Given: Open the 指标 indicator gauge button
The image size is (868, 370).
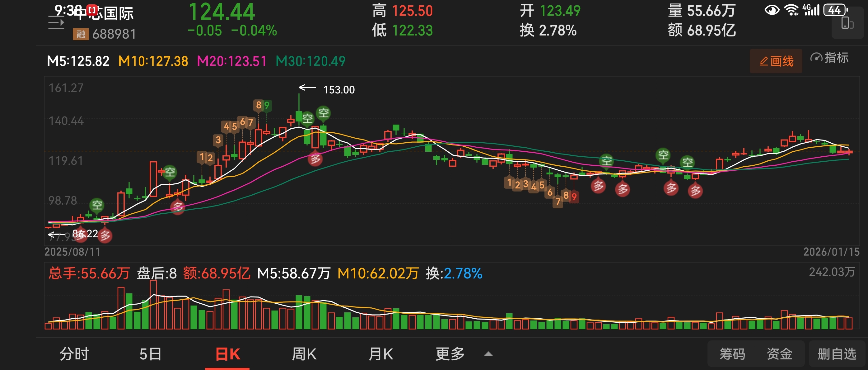Looking at the screenshot, I should pos(829,58).
